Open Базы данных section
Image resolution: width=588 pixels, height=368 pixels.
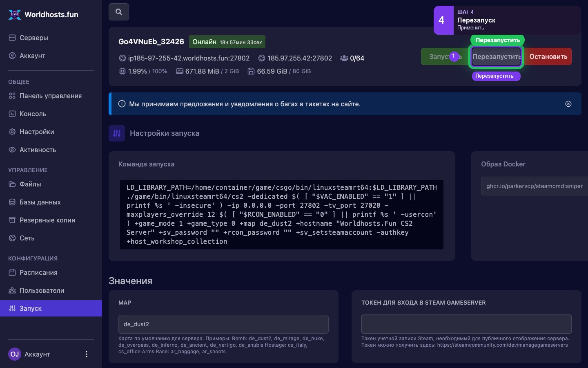point(51,202)
